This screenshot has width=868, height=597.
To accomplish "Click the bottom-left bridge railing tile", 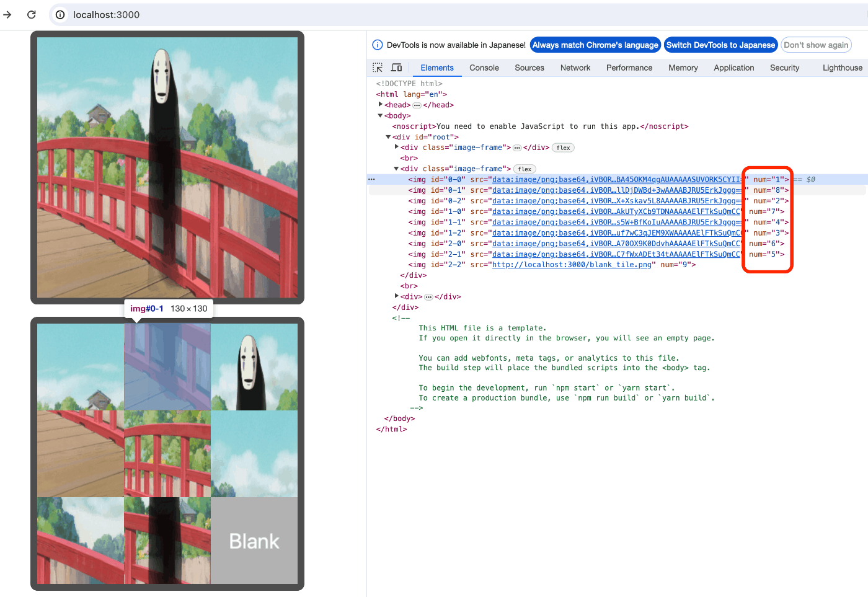I will pos(81,541).
